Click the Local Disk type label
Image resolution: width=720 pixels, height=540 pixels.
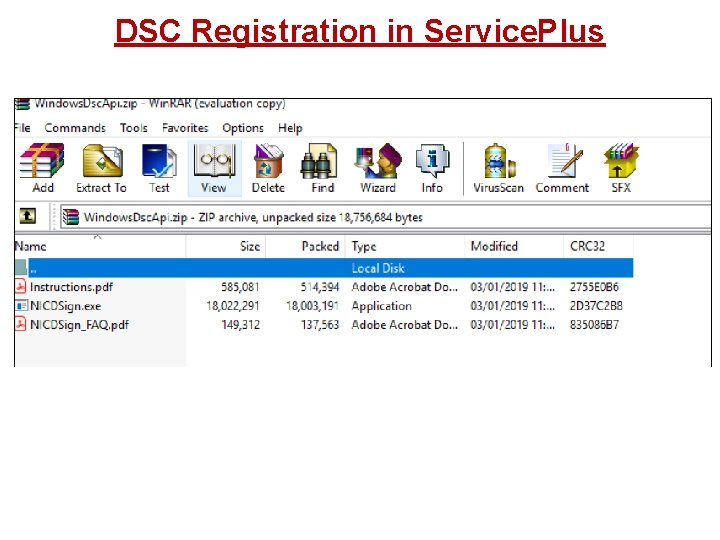pyautogui.click(x=378, y=268)
